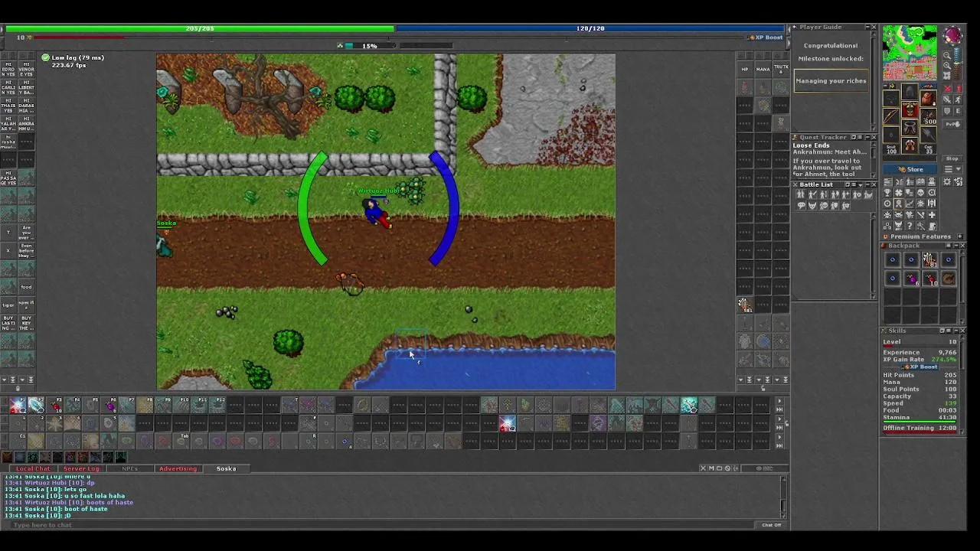This screenshot has height=551, width=980.
Task: Toggle monster-face filter in Battle List
Action: pos(812,206)
